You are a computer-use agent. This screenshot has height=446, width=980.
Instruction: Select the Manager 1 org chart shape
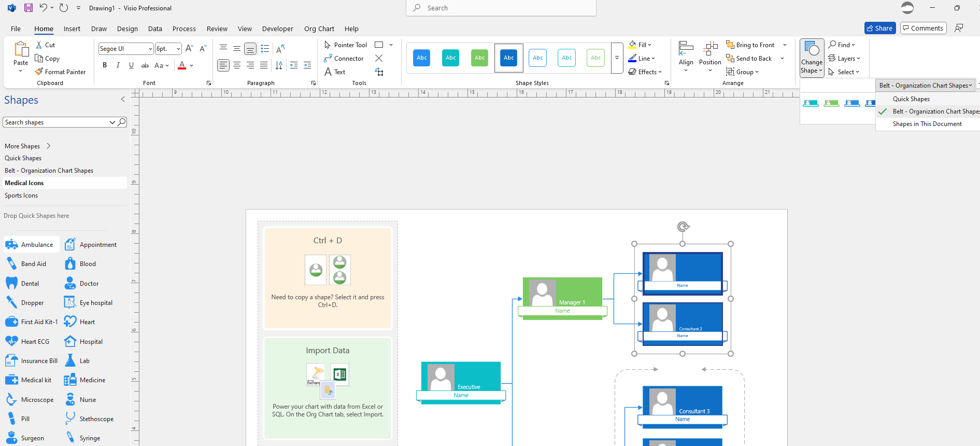[562, 299]
